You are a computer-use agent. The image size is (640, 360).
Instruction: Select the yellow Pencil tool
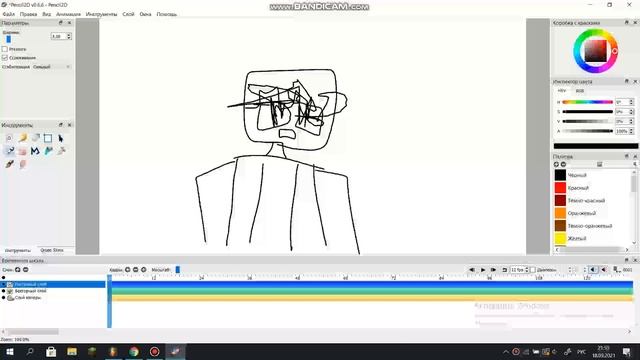point(22,138)
